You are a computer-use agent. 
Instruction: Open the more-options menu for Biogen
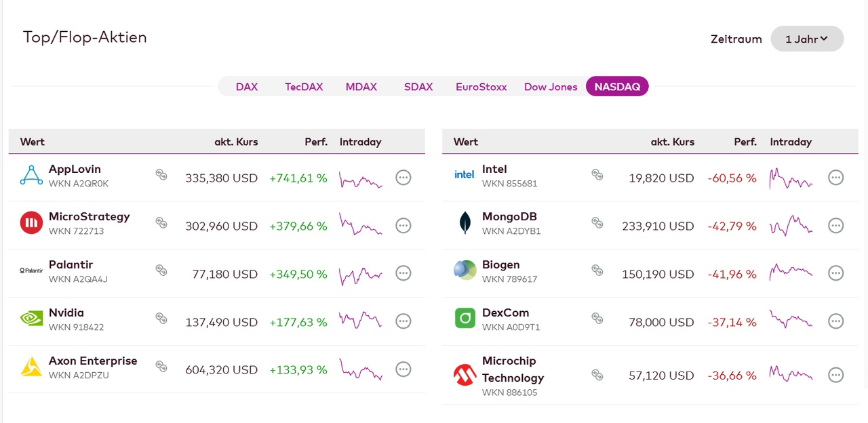pos(836,273)
